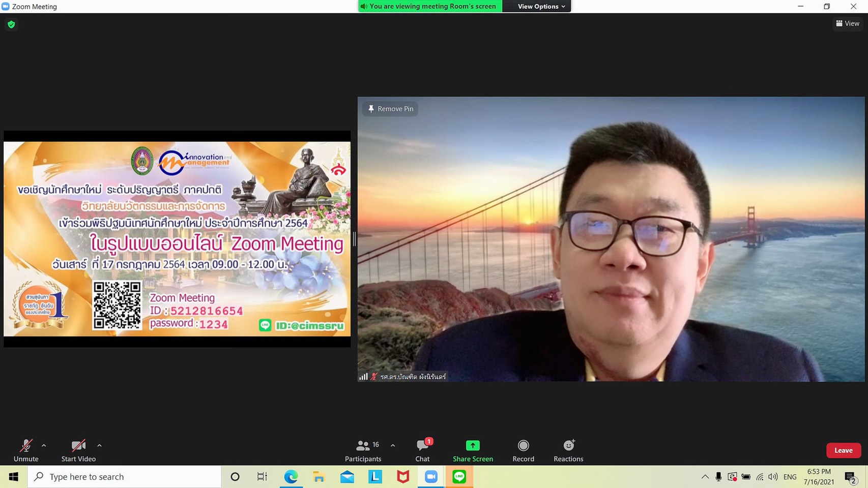Open the Reactions menu

point(568,450)
